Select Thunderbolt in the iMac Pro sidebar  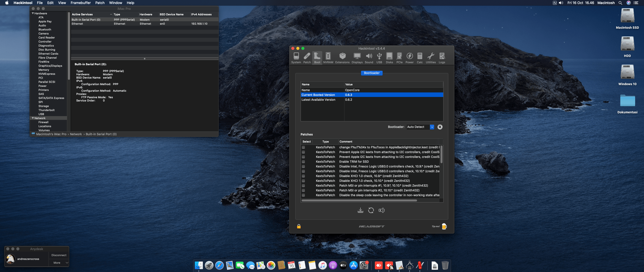[x=47, y=110]
